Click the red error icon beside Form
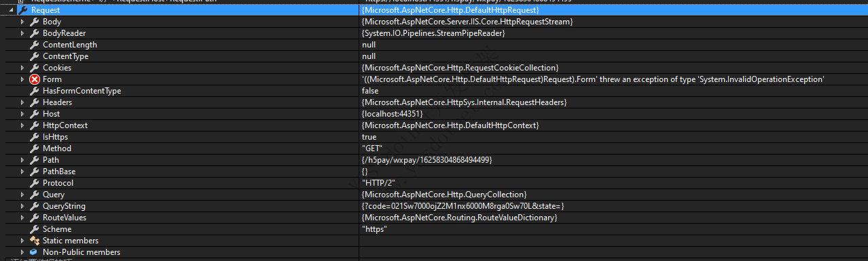The image size is (868, 261). 34,79
